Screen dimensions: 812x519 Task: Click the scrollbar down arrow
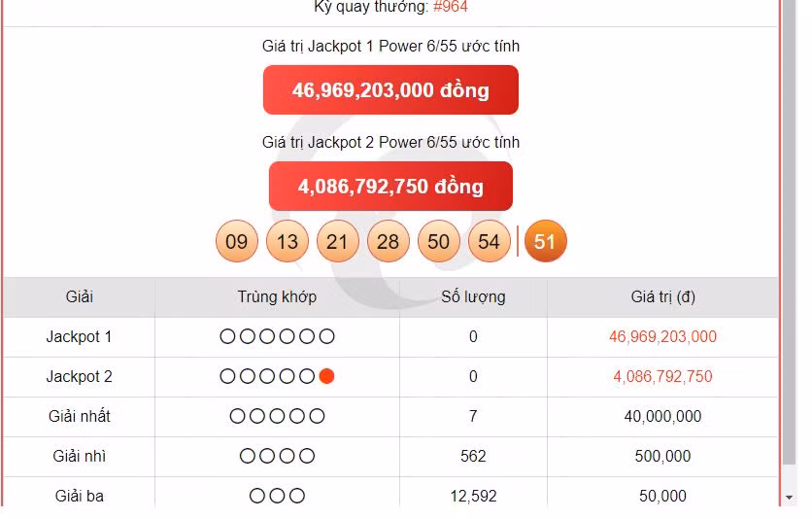pos(789,497)
